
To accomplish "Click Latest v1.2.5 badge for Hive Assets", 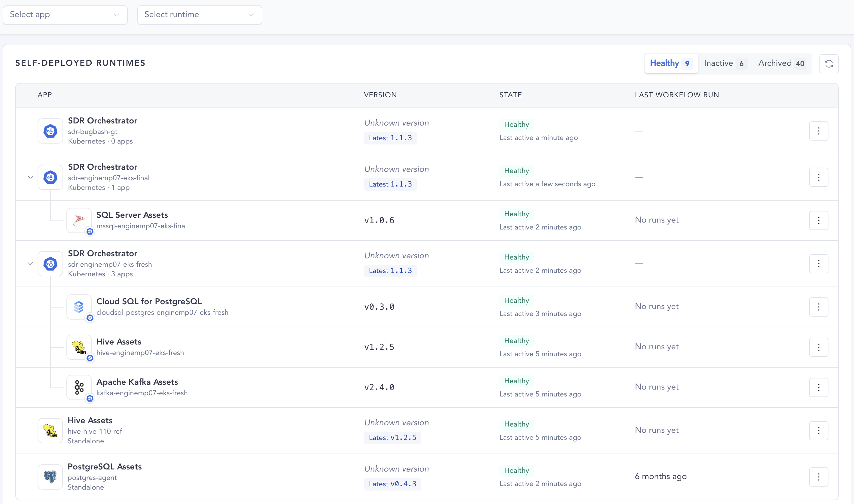I will [392, 437].
